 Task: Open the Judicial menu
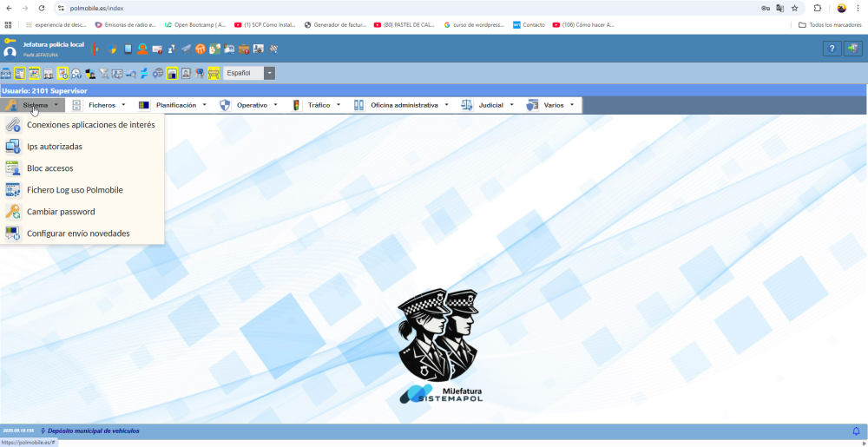pyautogui.click(x=490, y=105)
